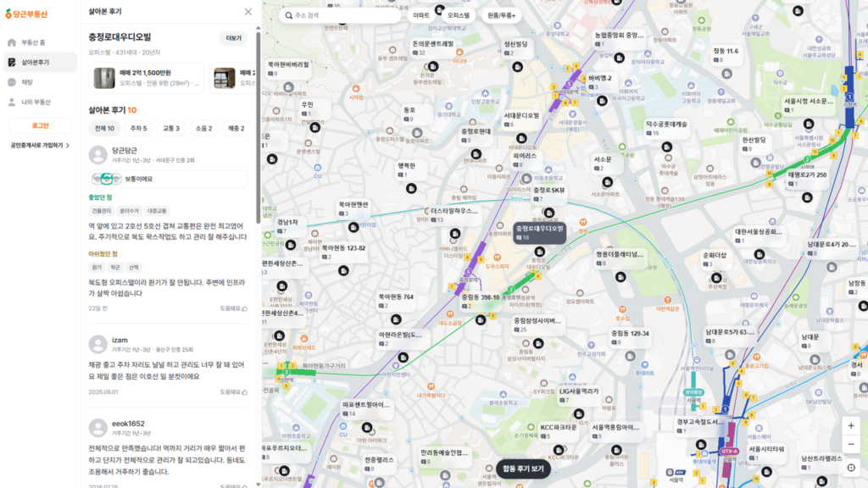Click the map zoom out minus button
Viewport: 868px width, 488px height.
pyautogui.click(x=851, y=444)
